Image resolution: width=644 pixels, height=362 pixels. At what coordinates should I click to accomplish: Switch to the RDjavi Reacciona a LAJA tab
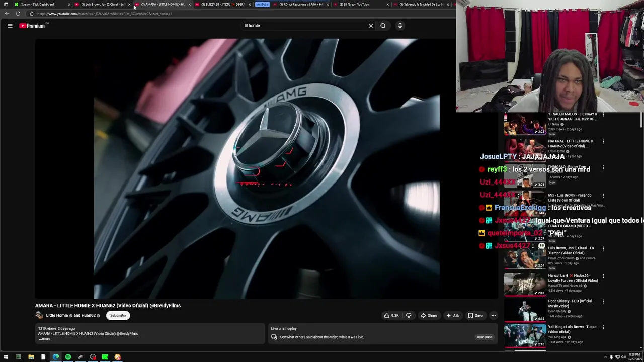pyautogui.click(x=302, y=4)
